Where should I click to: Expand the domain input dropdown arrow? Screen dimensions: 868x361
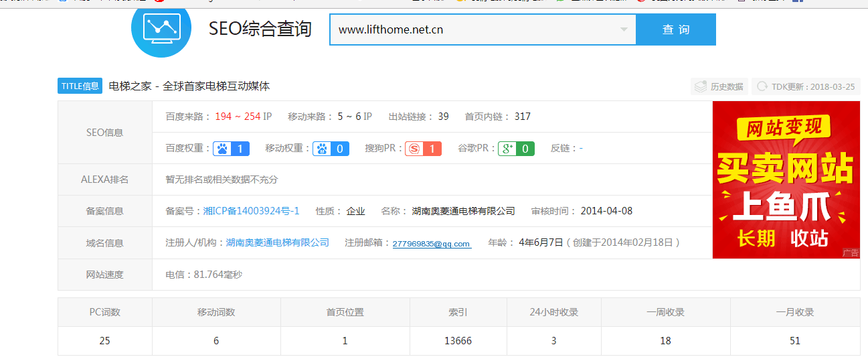pos(624,29)
